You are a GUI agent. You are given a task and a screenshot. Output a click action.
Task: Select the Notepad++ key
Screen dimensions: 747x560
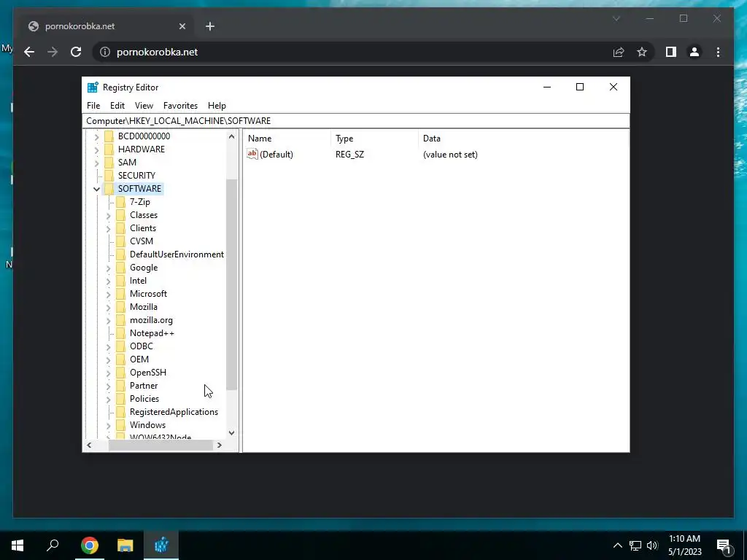(152, 332)
